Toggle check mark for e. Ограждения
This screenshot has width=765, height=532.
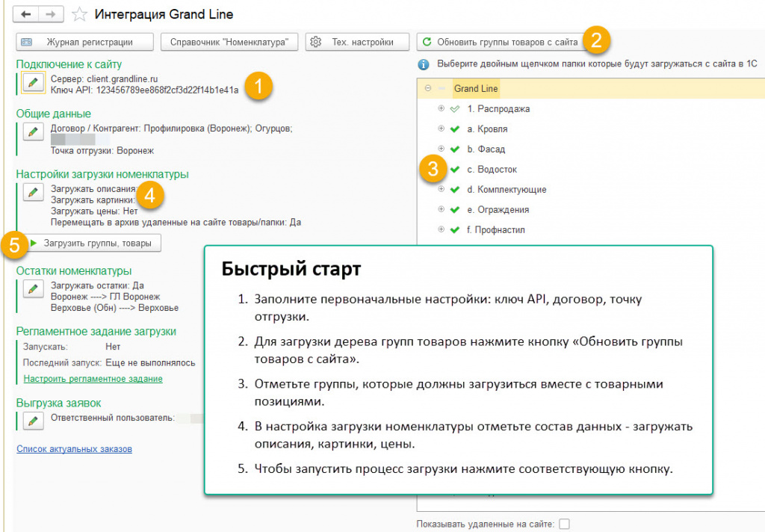pyautogui.click(x=455, y=209)
